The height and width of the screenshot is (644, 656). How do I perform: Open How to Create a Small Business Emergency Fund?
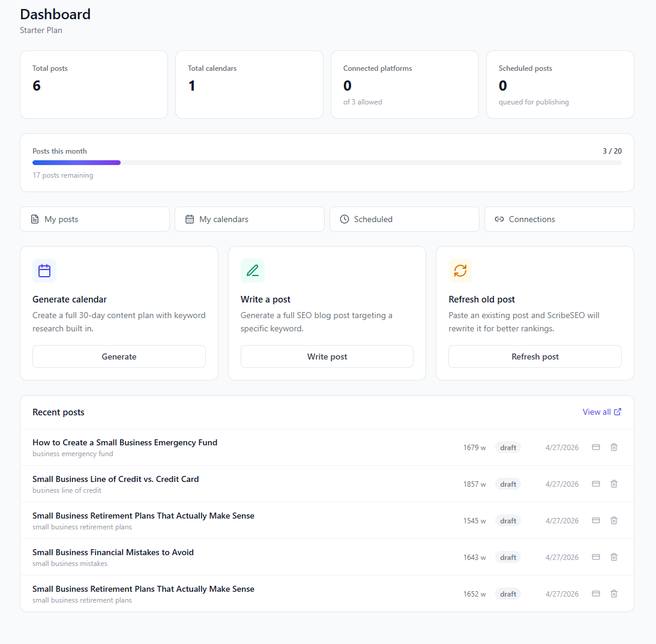point(125,442)
